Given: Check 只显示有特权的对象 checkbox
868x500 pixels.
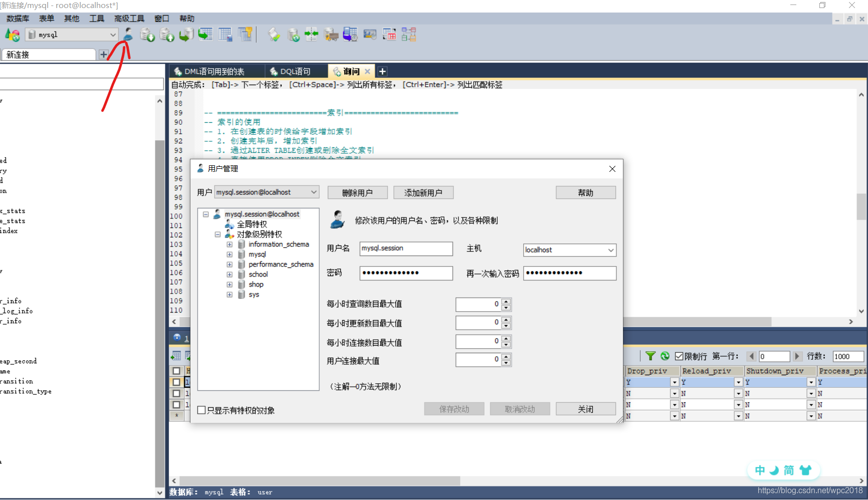Looking at the screenshot, I should [x=201, y=410].
